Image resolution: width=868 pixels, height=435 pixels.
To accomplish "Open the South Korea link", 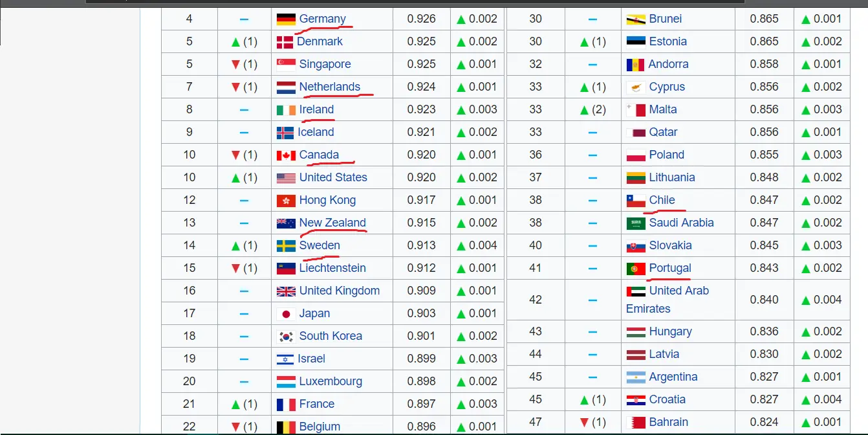I will (x=331, y=336).
